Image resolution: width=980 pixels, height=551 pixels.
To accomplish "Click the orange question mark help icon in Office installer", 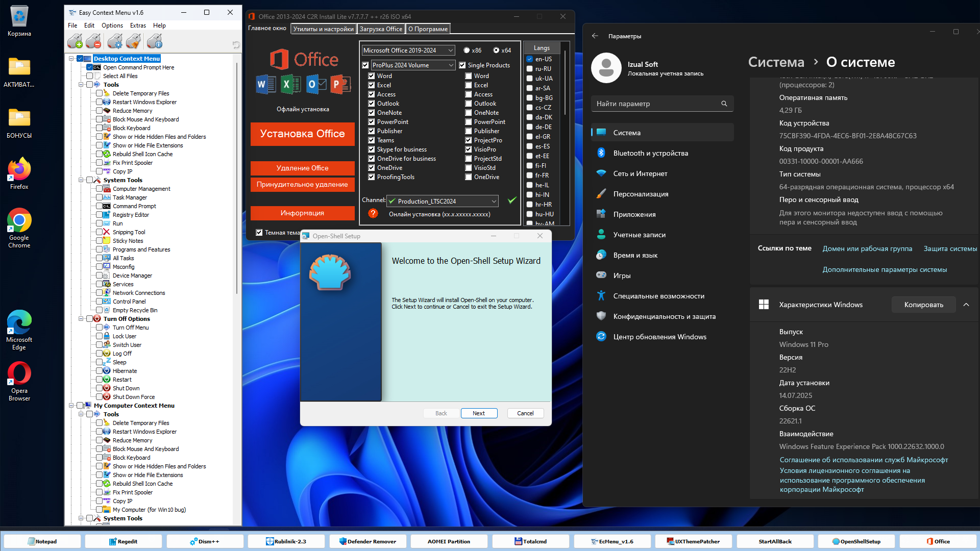I will coord(373,213).
